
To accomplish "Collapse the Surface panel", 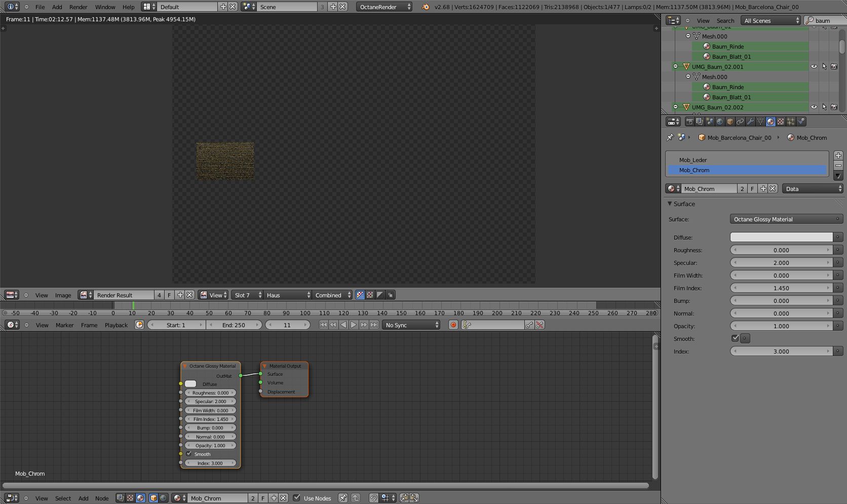I will [670, 204].
